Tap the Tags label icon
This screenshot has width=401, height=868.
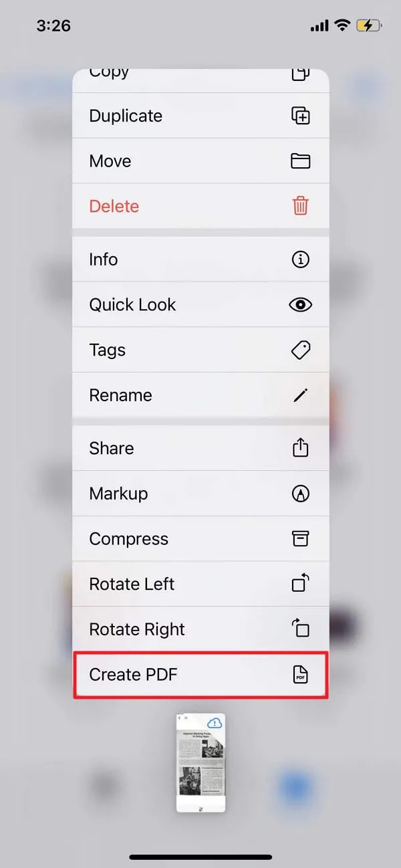pyautogui.click(x=301, y=350)
